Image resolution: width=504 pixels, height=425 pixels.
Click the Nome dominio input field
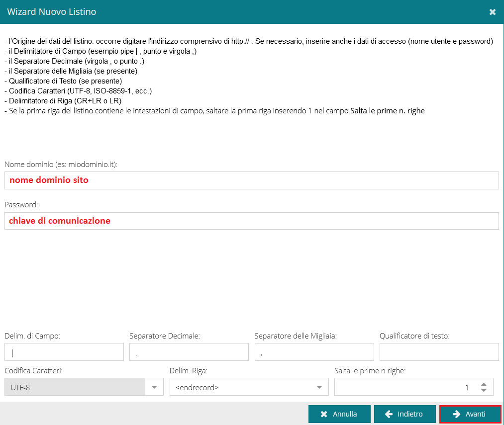click(252, 180)
